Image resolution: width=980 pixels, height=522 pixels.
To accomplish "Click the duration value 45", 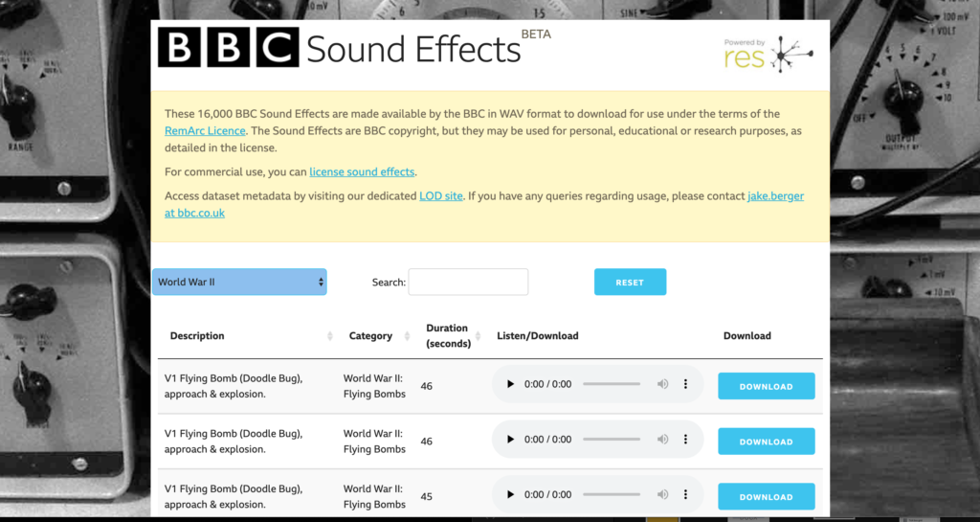I will pos(426,496).
